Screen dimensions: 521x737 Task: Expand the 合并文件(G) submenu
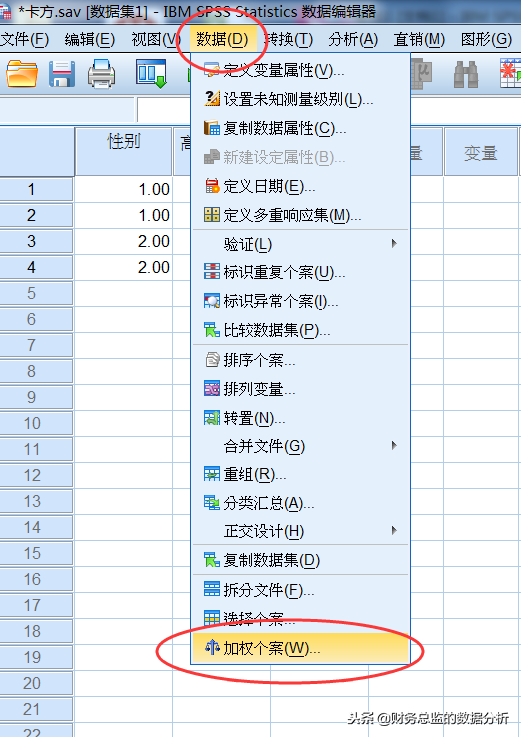(x=300, y=446)
